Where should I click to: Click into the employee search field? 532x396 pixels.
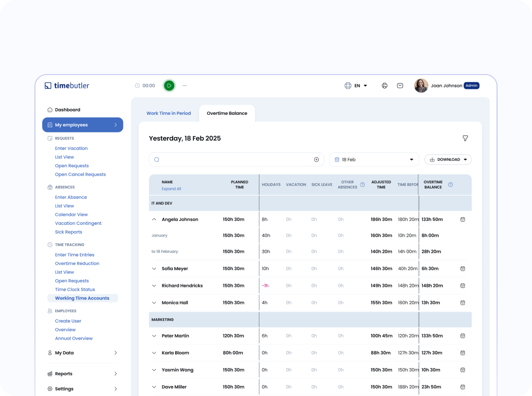point(234,159)
